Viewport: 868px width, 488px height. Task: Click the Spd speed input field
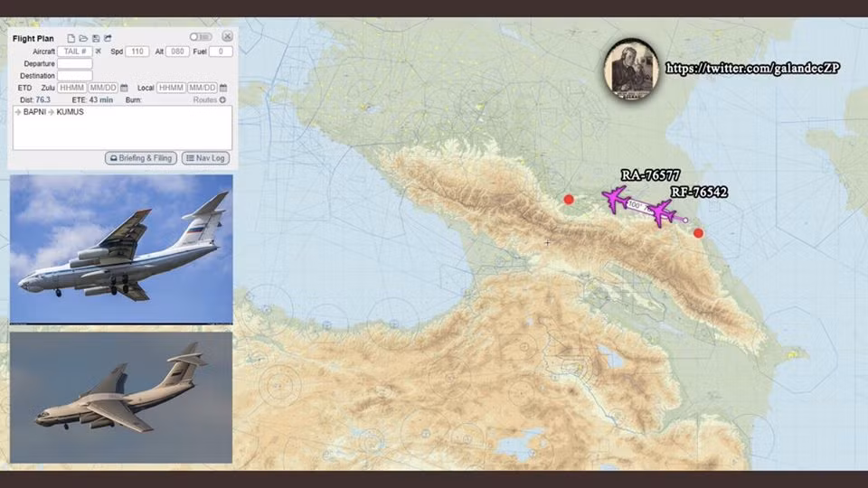137,52
